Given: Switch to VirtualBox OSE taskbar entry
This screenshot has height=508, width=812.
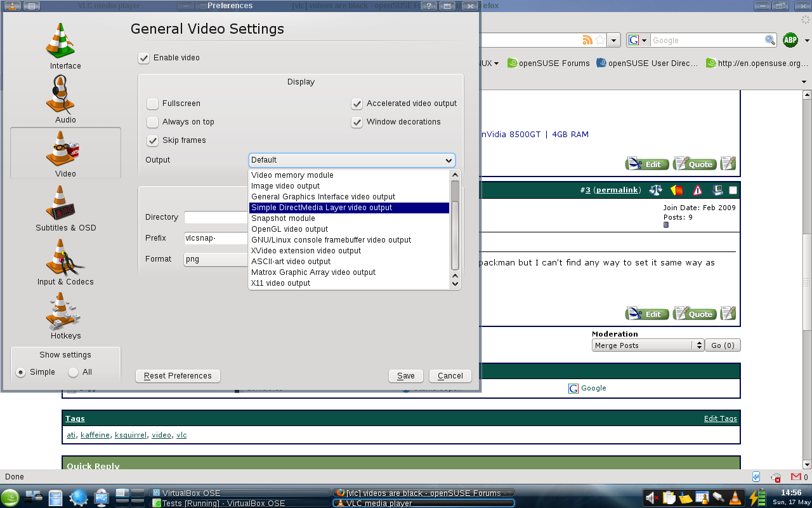Looking at the screenshot, I should (239, 493).
